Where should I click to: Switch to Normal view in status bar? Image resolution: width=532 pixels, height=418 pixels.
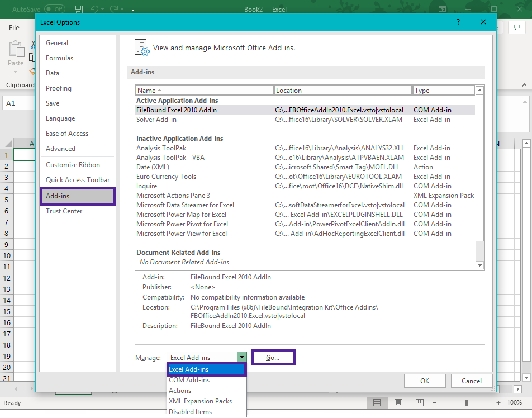pos(377,403)
